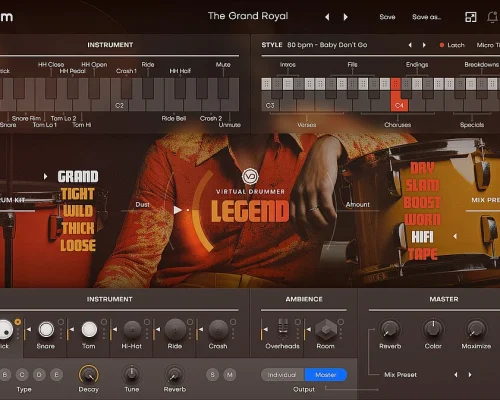
Task: Step to next Mix Preset
Action: 470,375
